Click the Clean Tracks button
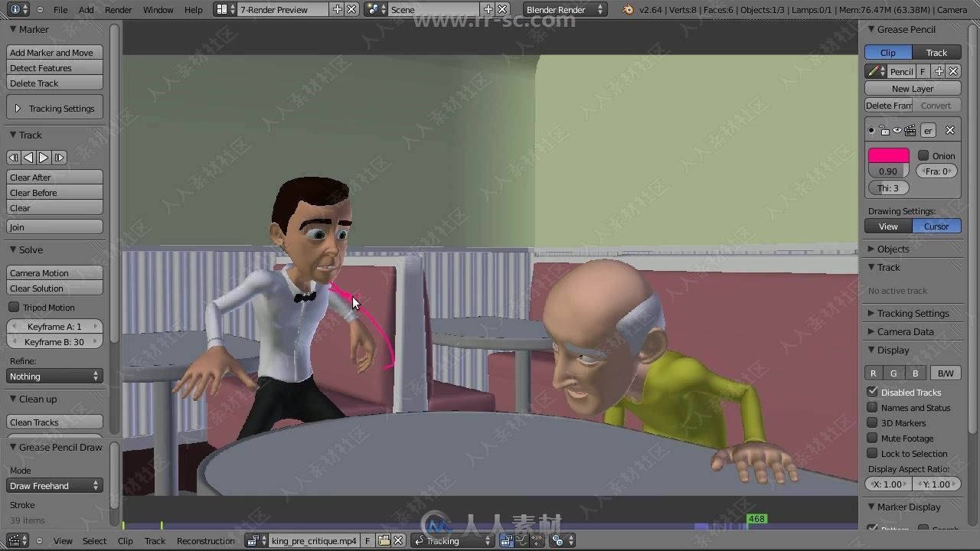The image size is (980, 551). click(54, 422)
